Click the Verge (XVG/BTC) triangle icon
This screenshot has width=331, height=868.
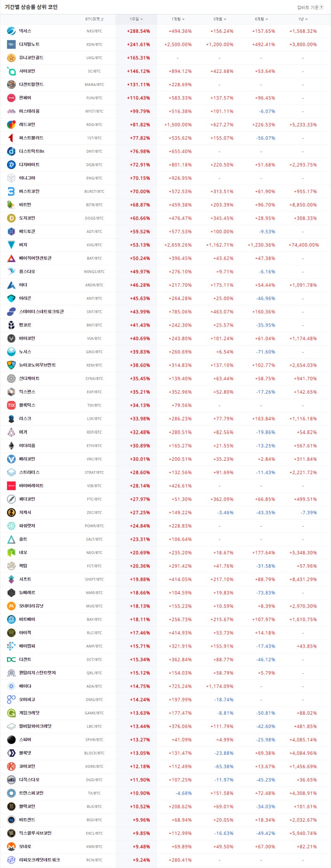pyautogui.click(x=11, y=245)
